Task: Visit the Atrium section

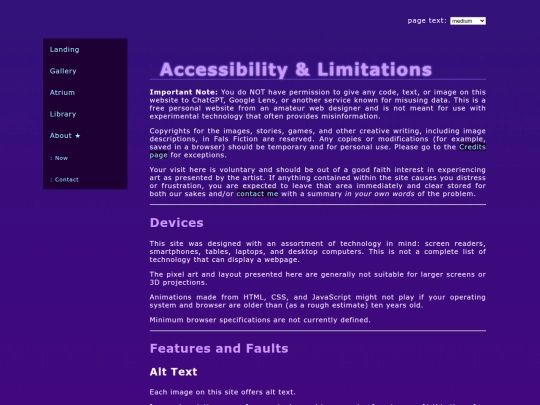Action: (62, 93)
